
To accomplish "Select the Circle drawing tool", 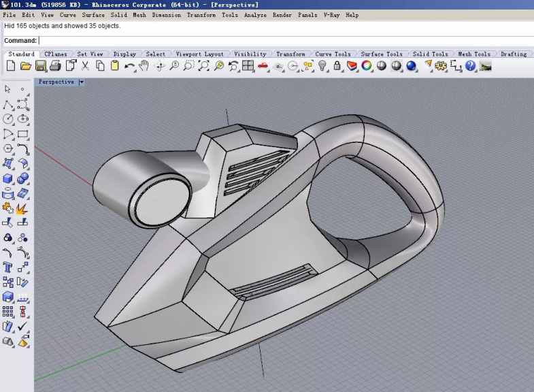I will (x=8, y=119).
